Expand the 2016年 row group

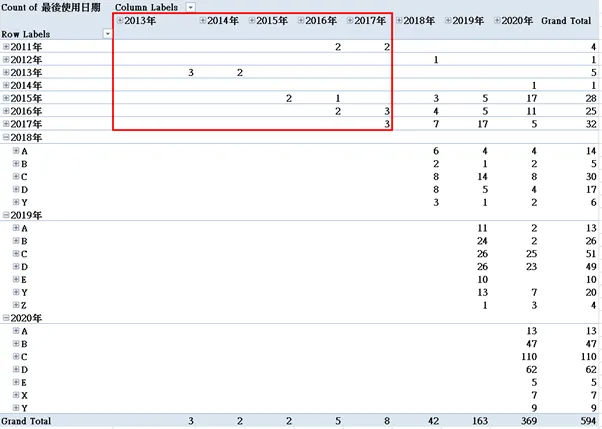click(6, 111)
